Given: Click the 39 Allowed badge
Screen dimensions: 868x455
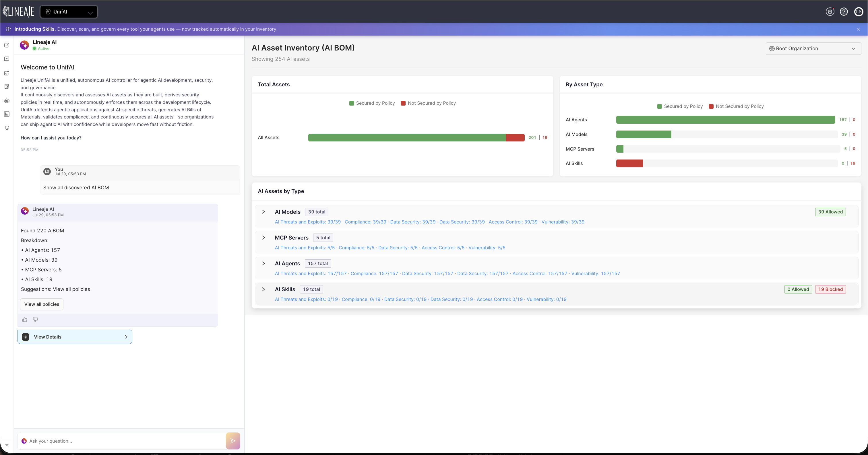Looking at the screenshot, I should [830, 212].
